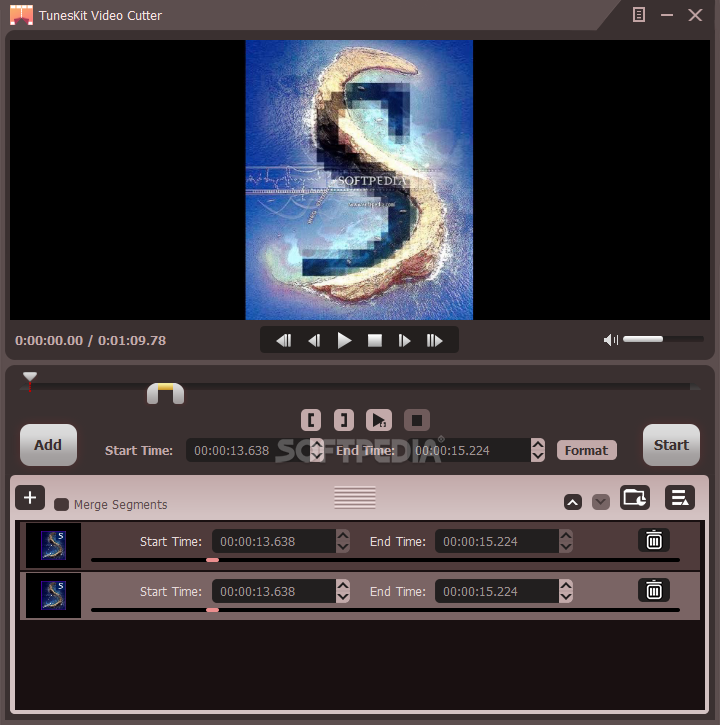The image size is (720, 725).
Task: Minimize the TunesKit window
Action: coord(666,15)
